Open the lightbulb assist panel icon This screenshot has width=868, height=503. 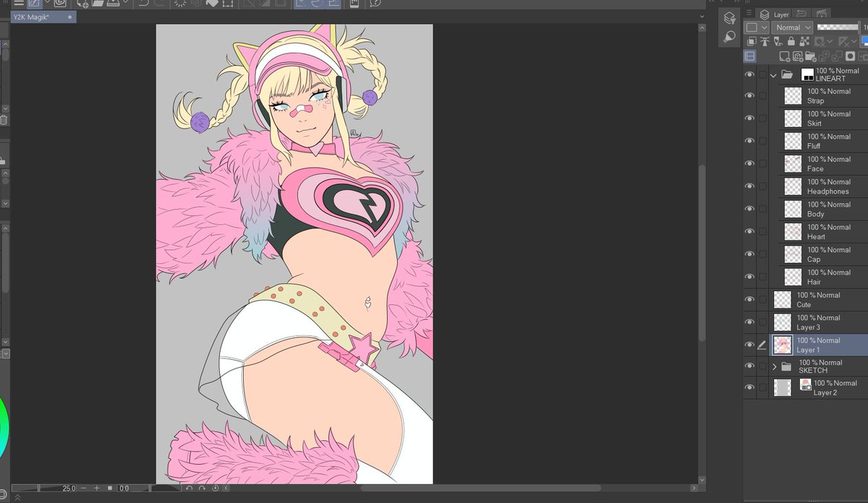[730, 36]
